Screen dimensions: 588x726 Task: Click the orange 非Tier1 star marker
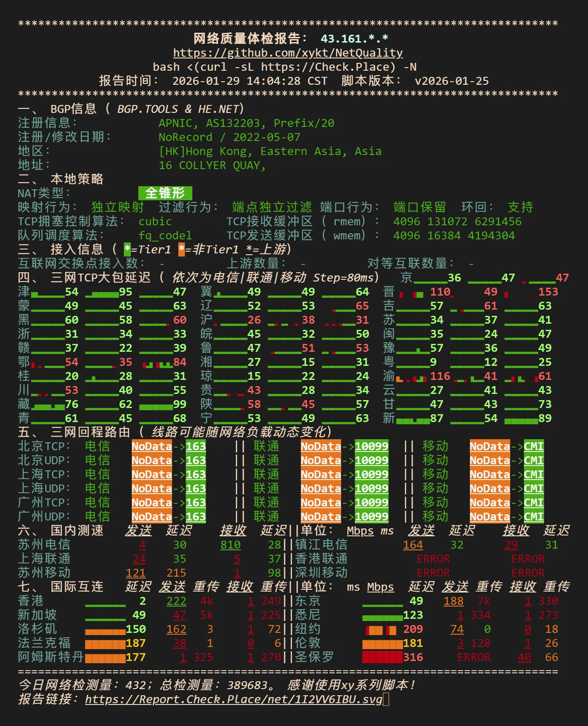(x=181, y=249)
